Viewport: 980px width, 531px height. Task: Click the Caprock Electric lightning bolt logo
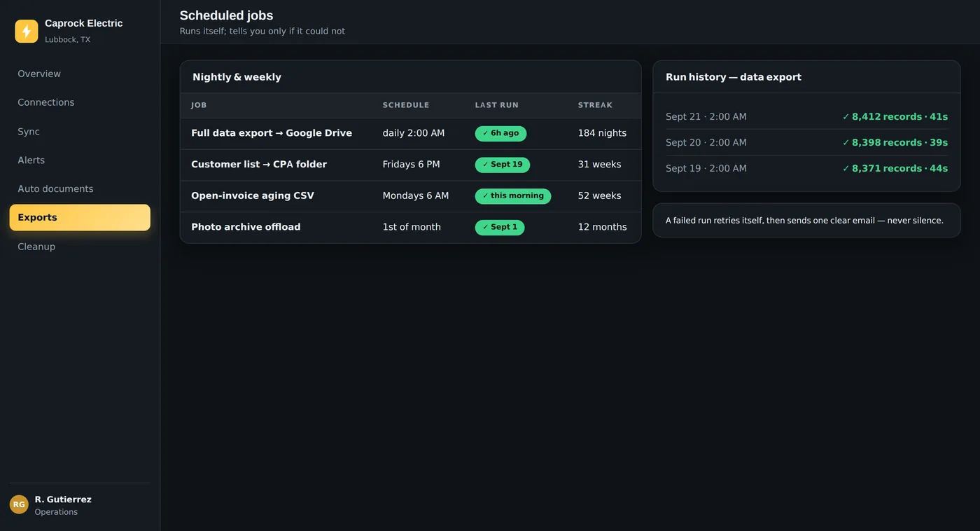pos(27,31)
